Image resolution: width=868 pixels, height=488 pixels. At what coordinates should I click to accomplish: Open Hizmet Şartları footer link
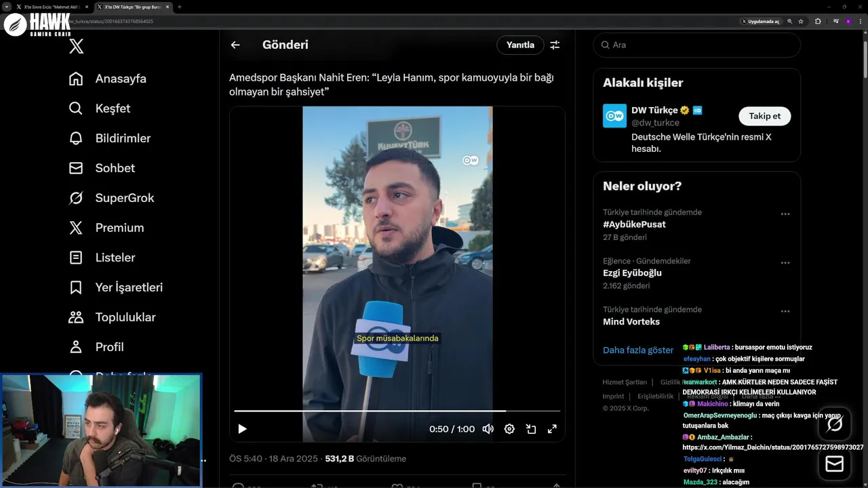(x=625, y=382)
